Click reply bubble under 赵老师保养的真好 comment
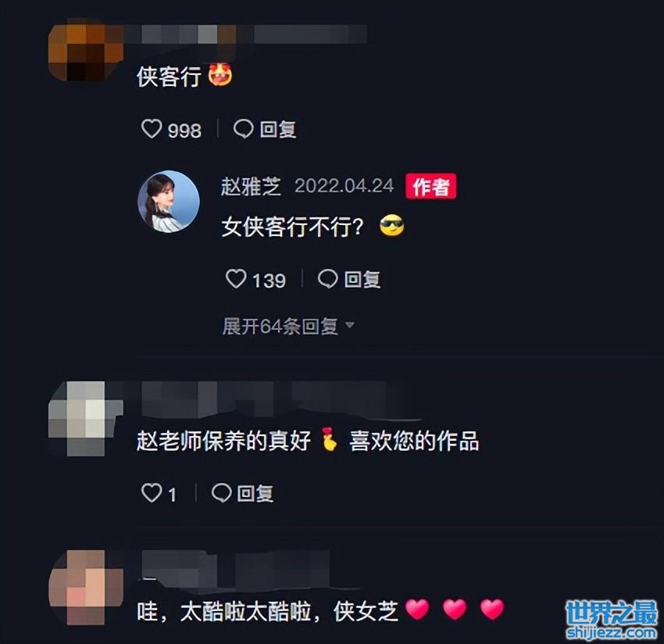This screenshot has height=644, width=664. [222, 493]
